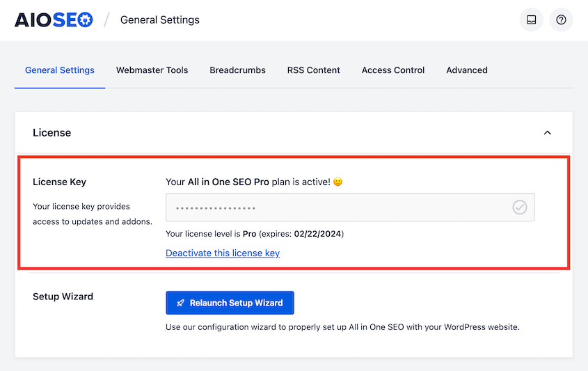This screenshot has height=371, width=588.
Task: Click the License Key label
Action: (x=59, y=182)
